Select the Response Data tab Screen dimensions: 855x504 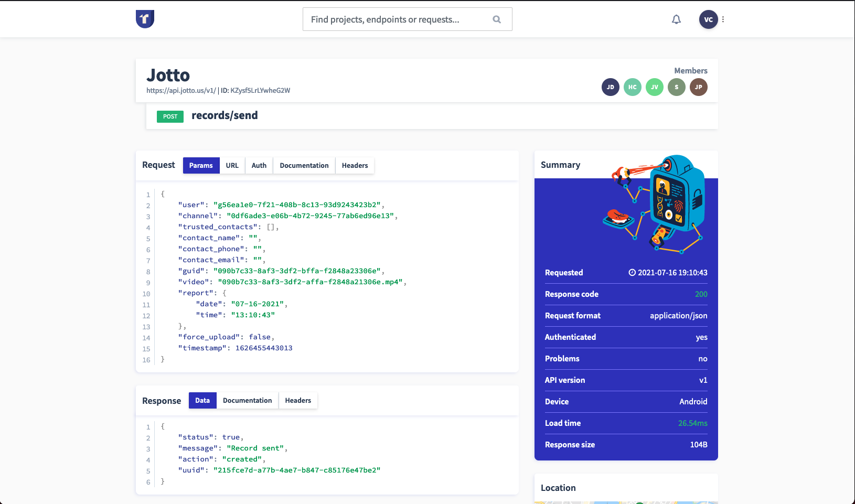[x=202, y=400]
